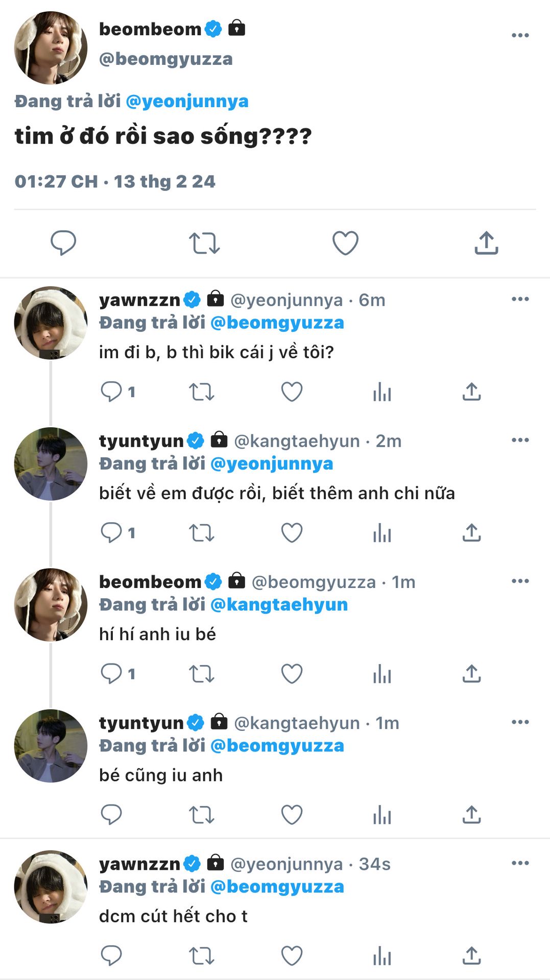
Task: Open more options on tyuntyun's 2m reply
Action: [x=520, y=440]
